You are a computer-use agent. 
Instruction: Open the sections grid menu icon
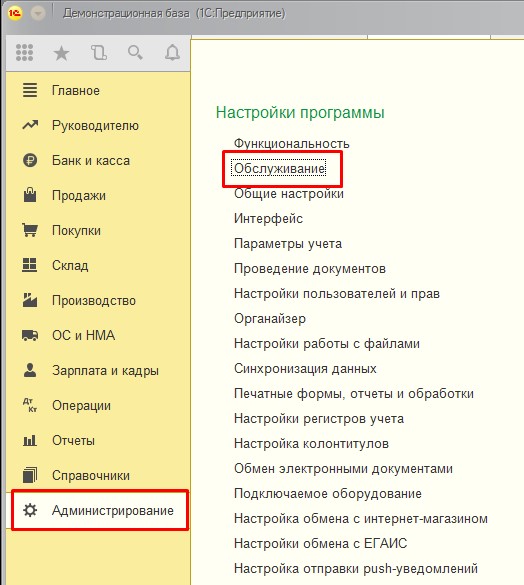(25, 53)
